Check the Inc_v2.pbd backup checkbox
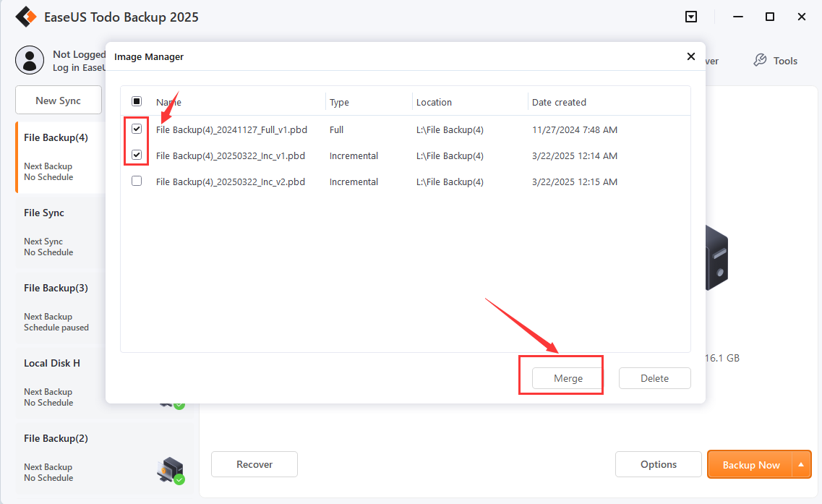822x504 pixels. coord(137,181)
